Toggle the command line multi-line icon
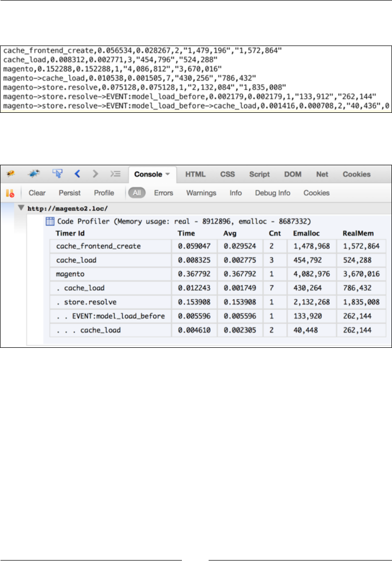Viewport: 392px width, 565px height. tap(115, 174)
